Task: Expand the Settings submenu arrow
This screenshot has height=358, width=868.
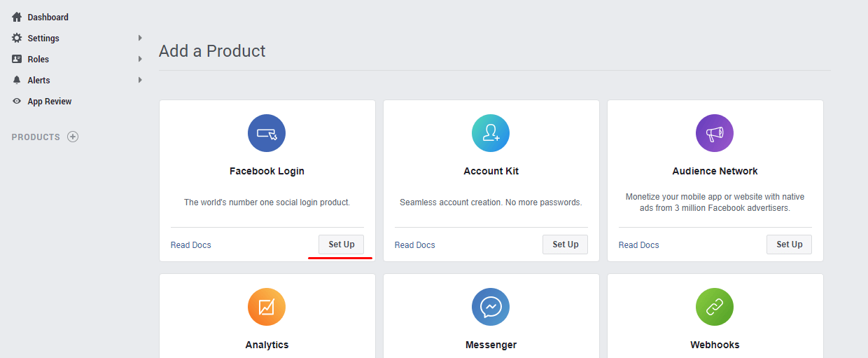Action: (140, 38)
